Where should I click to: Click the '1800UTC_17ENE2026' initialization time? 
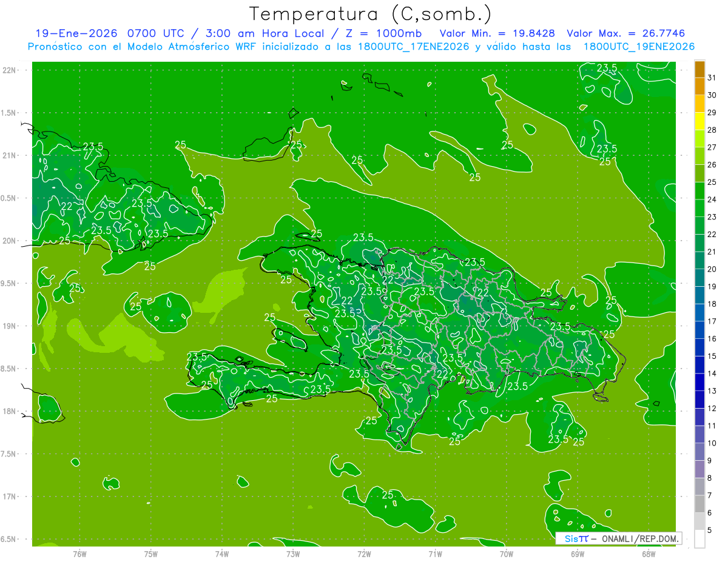414,47
